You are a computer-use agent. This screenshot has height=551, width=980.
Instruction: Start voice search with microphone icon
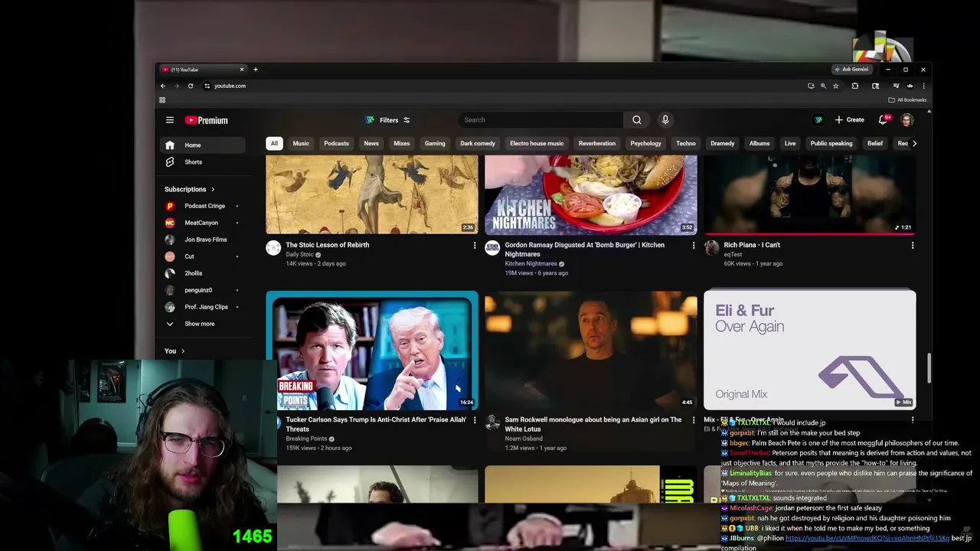665,120
